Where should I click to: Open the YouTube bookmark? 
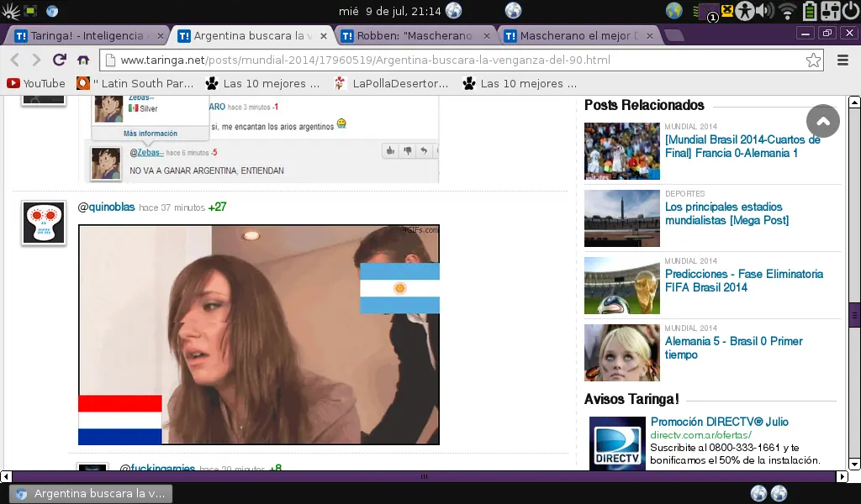click(36, 83)
